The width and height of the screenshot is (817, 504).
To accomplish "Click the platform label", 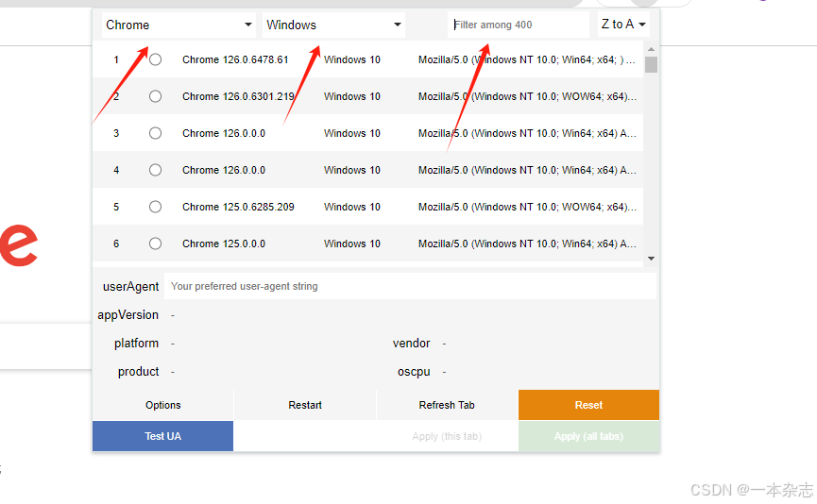I will pos(137,344).
